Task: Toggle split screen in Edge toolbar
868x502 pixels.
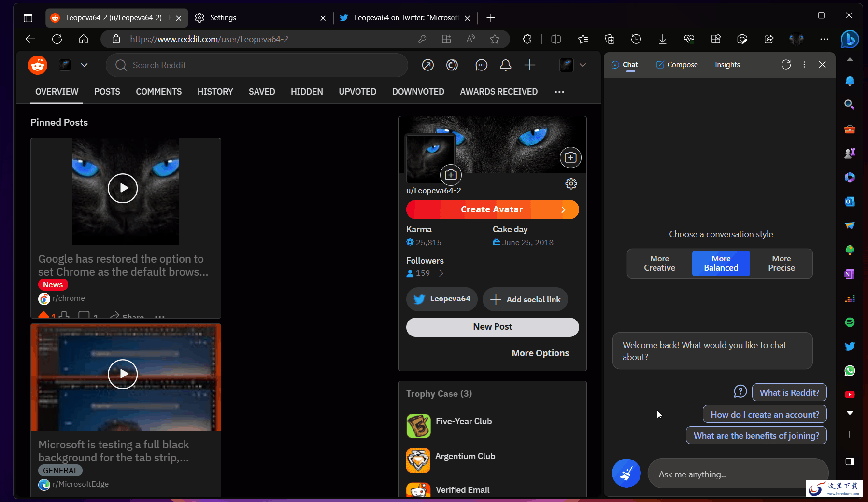Action: click(x=556, y=39)
